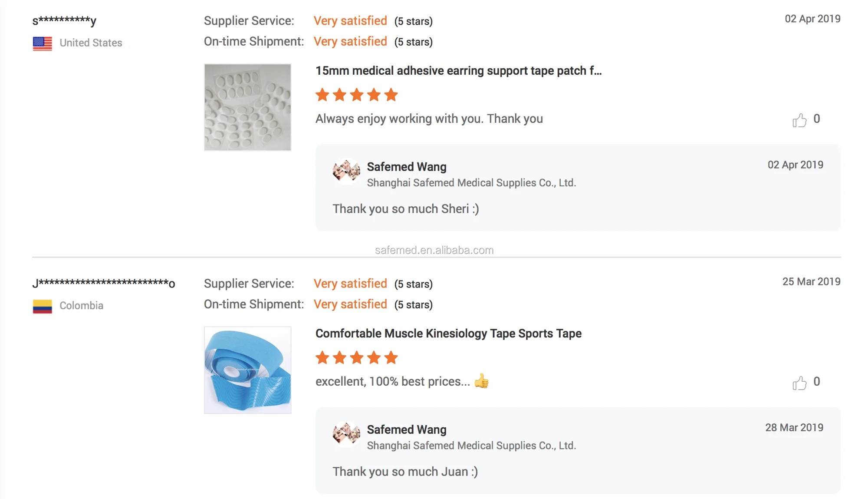Open the 15mm medical adhesive earring link

pos(458,71)
